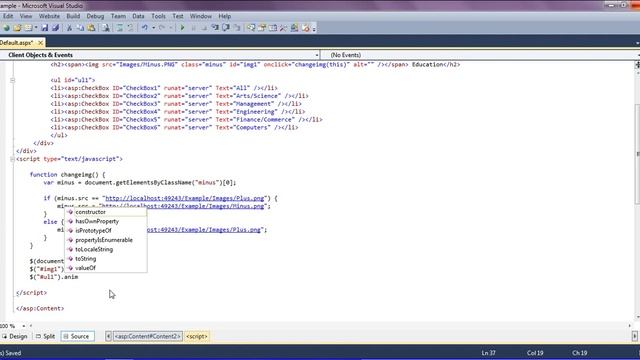This screenshot has height=360, width=640.
Task: Click the orange toolbar icon left of the toolbar options arrow
Action: 305,28
